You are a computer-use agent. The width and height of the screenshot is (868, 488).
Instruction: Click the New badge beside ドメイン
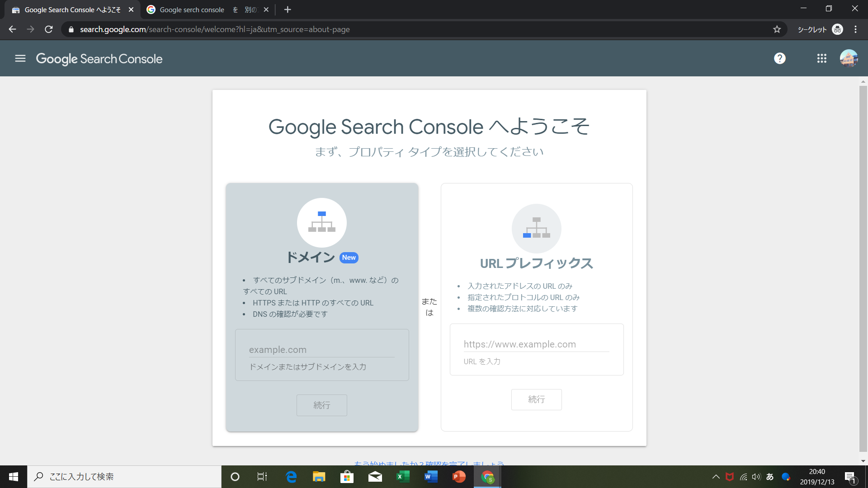(x=349, y=258)
